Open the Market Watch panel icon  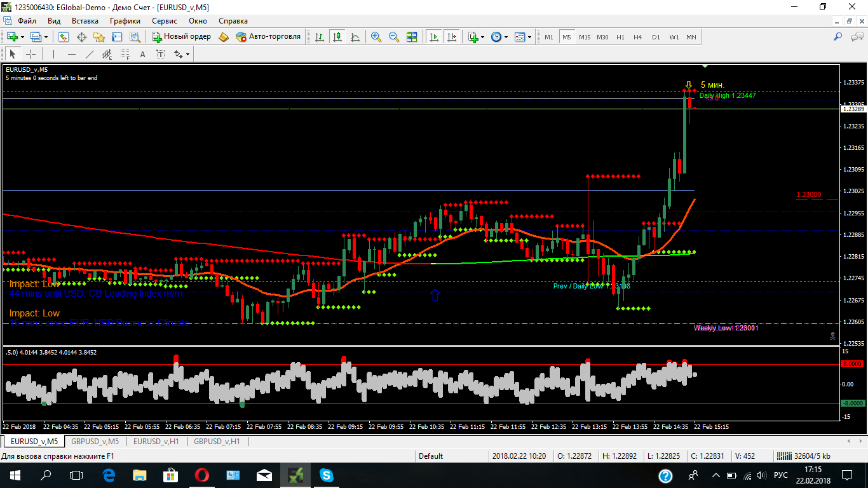tap(64, 37)
